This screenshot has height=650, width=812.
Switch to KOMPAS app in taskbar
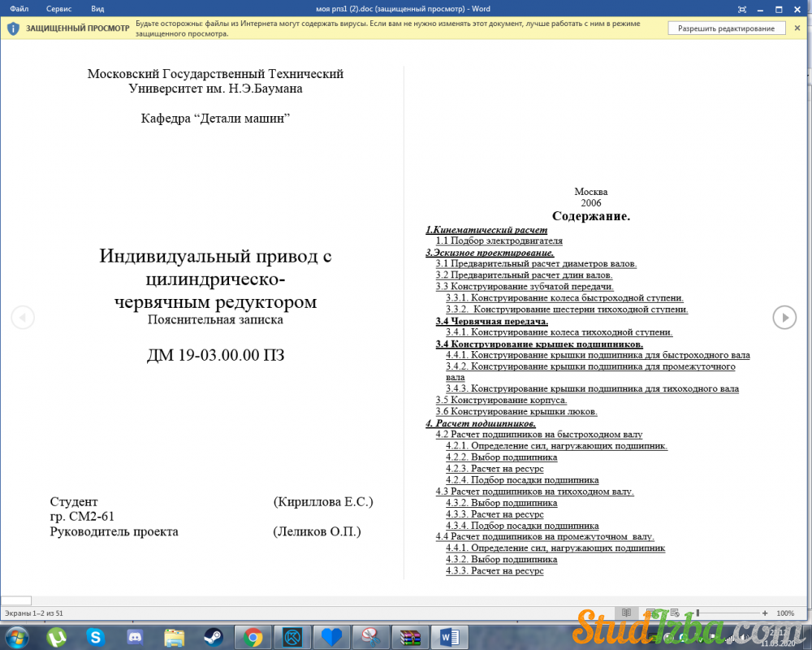point(292,637)
